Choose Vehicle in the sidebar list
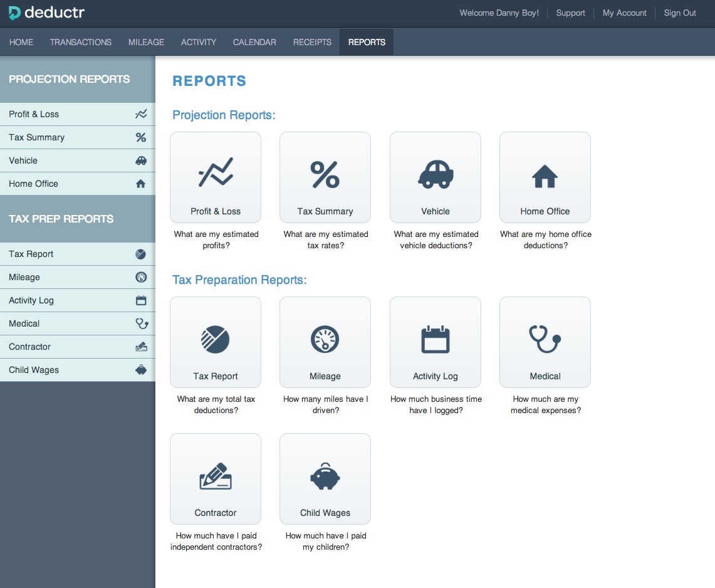Screen dimensions: 715x588 pos(78,160)
